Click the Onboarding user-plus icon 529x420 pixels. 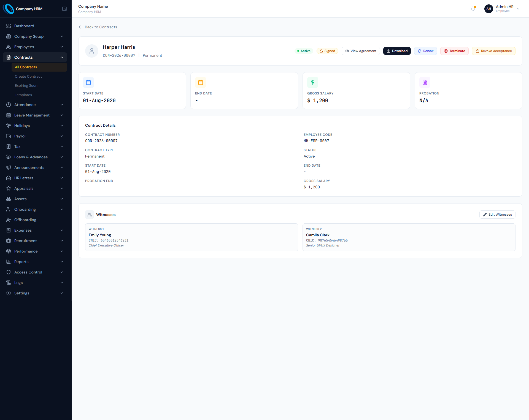point(9,209)
